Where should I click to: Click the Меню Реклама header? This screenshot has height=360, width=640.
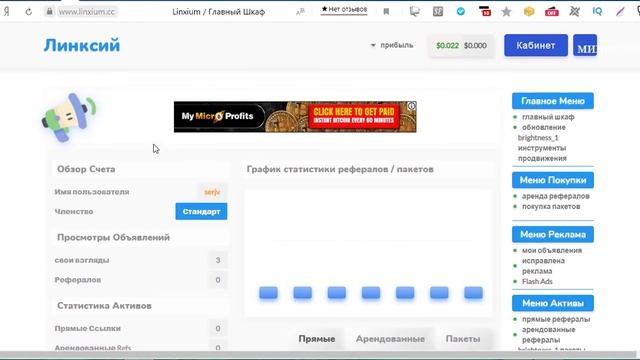coord(553,234)
